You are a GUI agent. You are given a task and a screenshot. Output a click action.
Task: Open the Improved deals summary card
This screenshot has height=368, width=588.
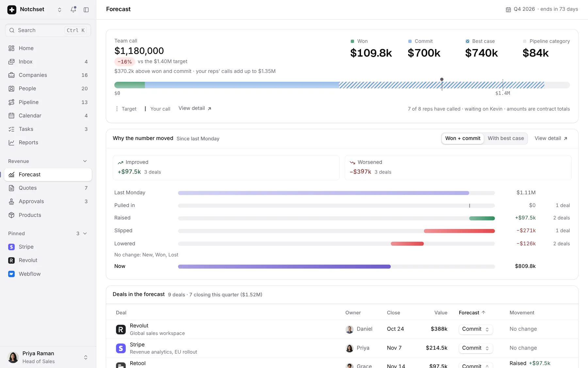point(226,167)
